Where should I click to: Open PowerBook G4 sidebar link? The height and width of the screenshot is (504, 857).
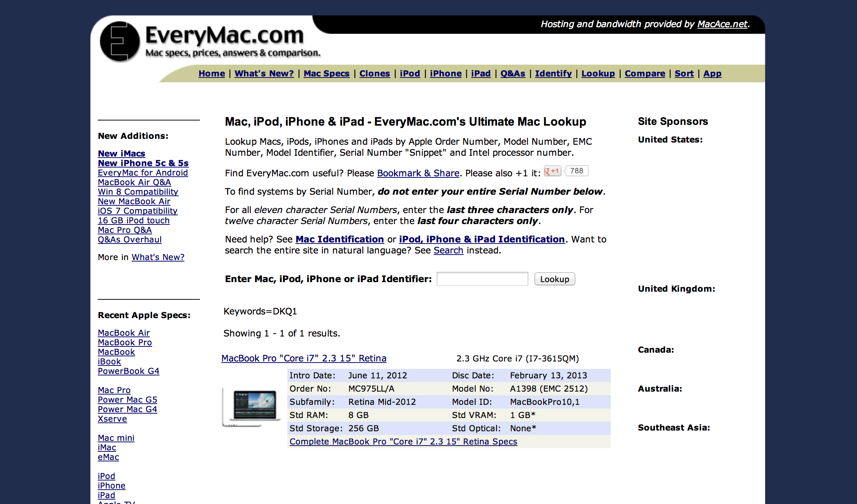(128, 371)
